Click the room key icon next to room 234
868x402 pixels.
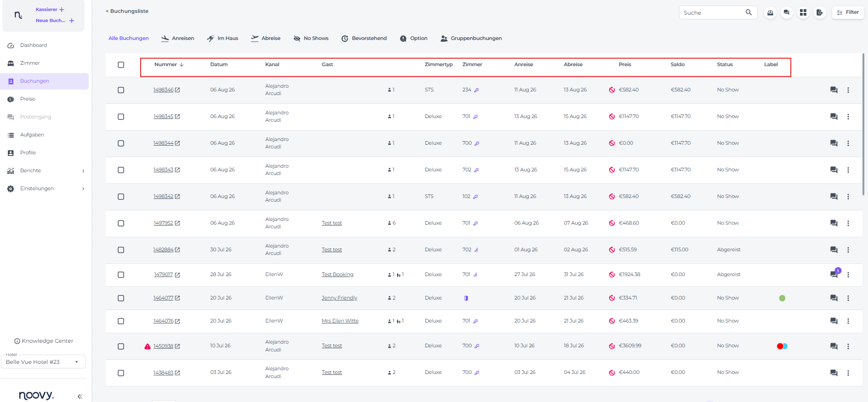[x=476, y=90]
